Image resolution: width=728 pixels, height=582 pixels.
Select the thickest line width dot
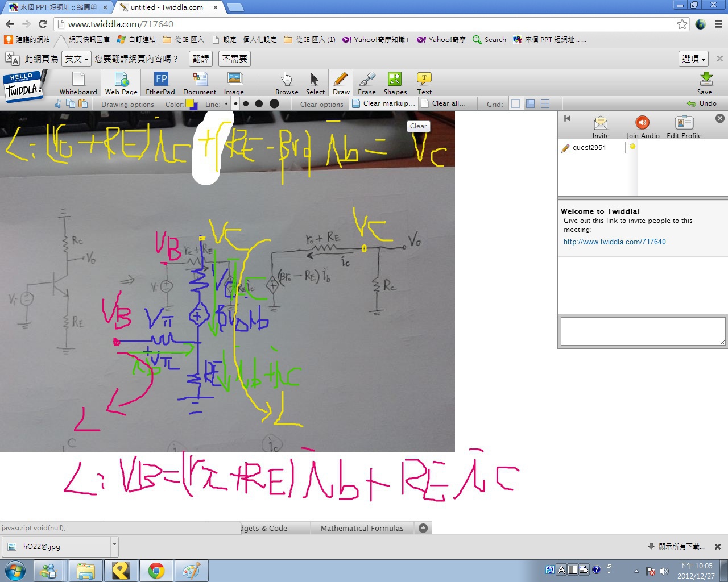pos(274,103)
